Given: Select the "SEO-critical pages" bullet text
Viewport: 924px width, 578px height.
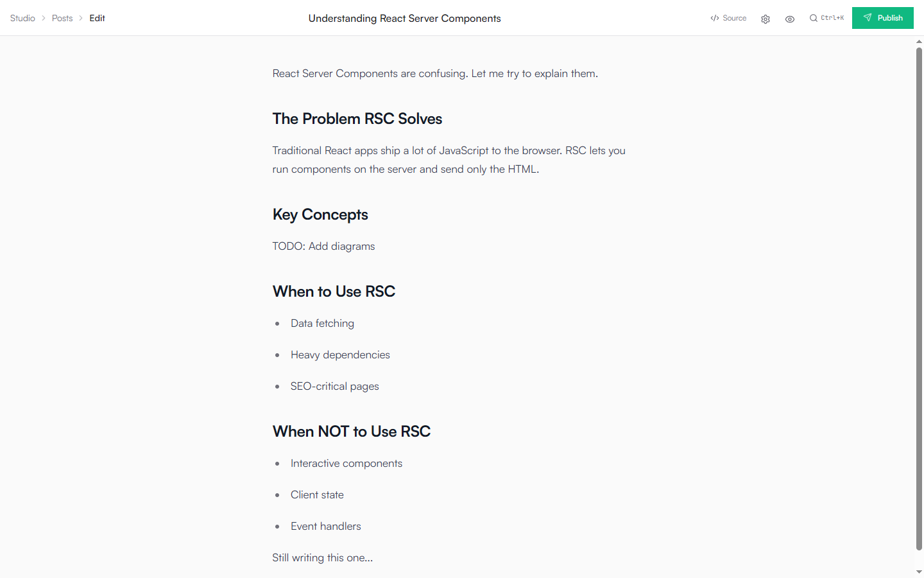Looking at the screenshot, I should tap(334, 386).
